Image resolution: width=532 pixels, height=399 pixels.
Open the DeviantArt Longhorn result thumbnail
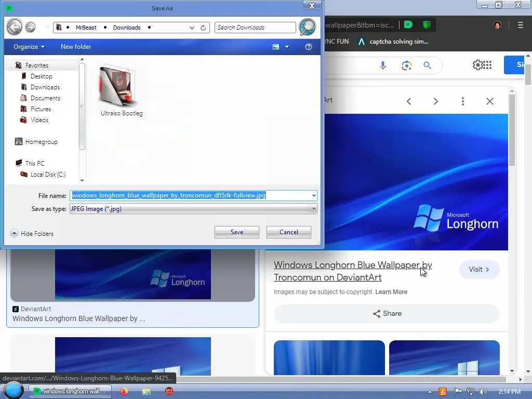coord(132,275)
